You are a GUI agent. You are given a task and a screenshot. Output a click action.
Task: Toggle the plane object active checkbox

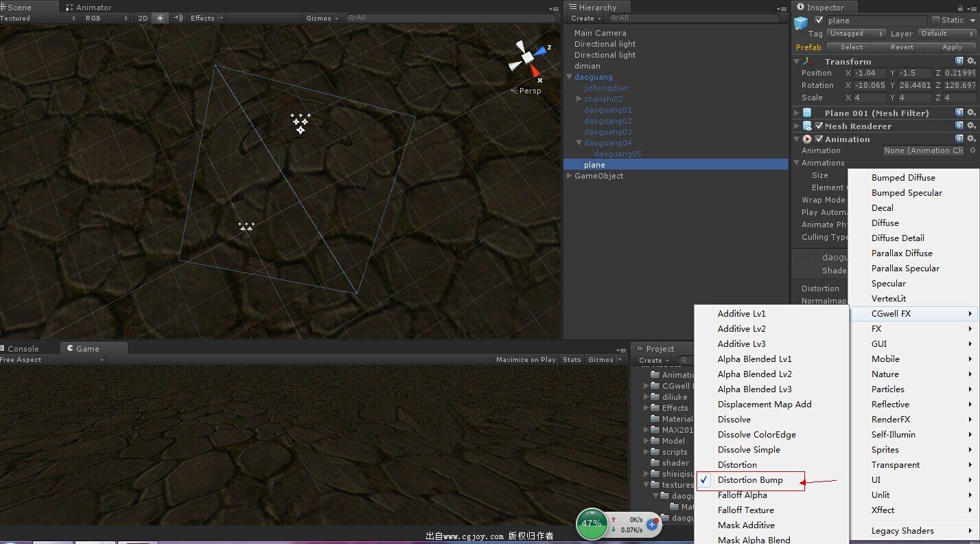pyautogui.click(x=819, y=20)
